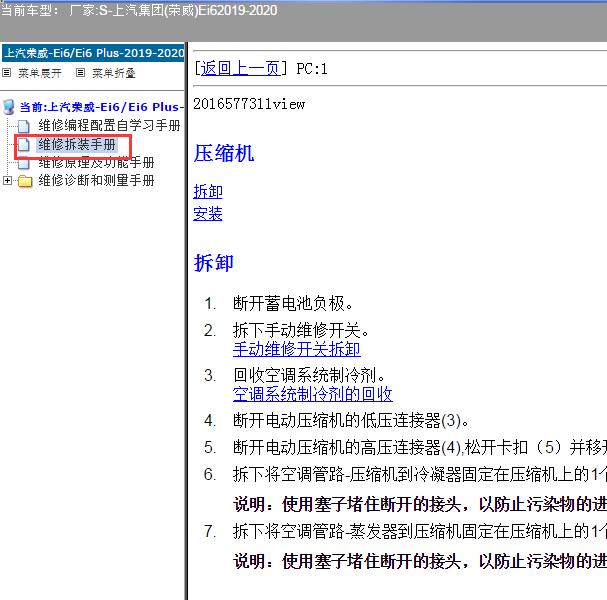Select 菜单展开 to expand all menus

(40, 73)
